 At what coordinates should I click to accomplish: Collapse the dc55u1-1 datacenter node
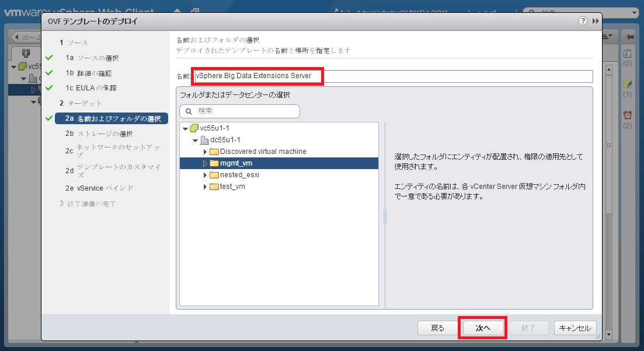pyautogui.click(x=195, y=141)
